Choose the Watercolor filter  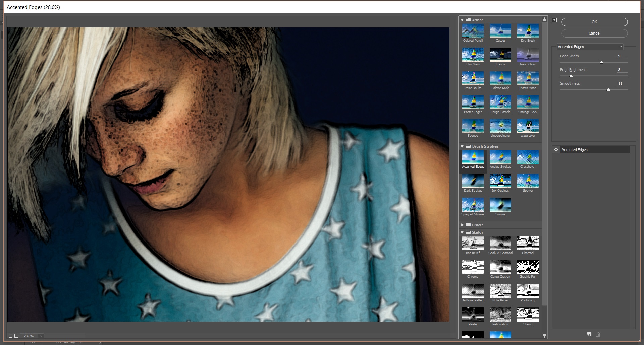pyautogui.click(x=528, y=126)
